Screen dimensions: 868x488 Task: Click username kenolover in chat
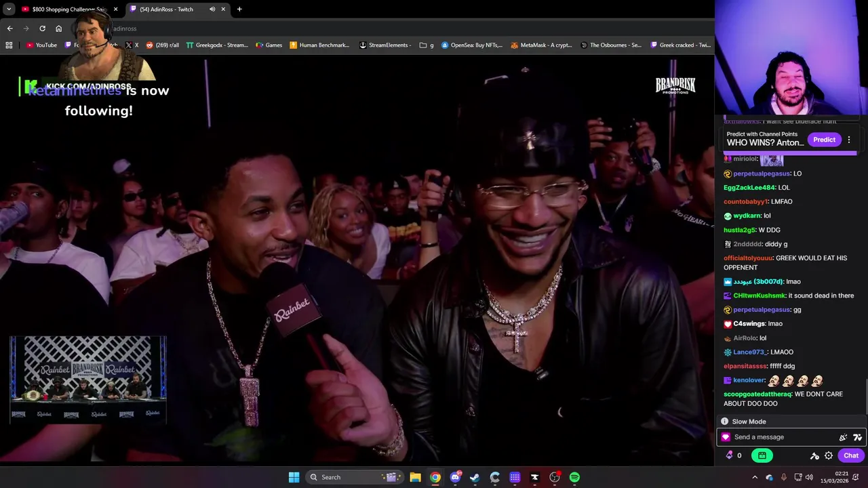(x=749, y=380)
